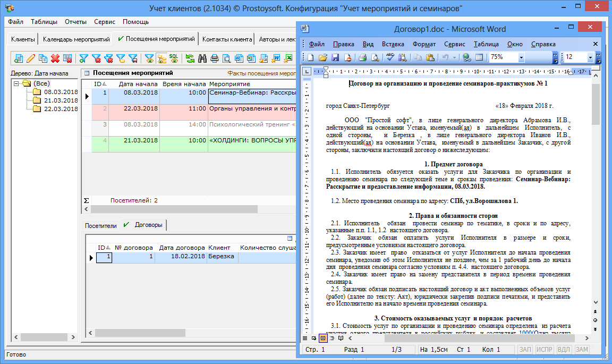Click the Paste clipboard icon in Word

[x=430, y=57]
